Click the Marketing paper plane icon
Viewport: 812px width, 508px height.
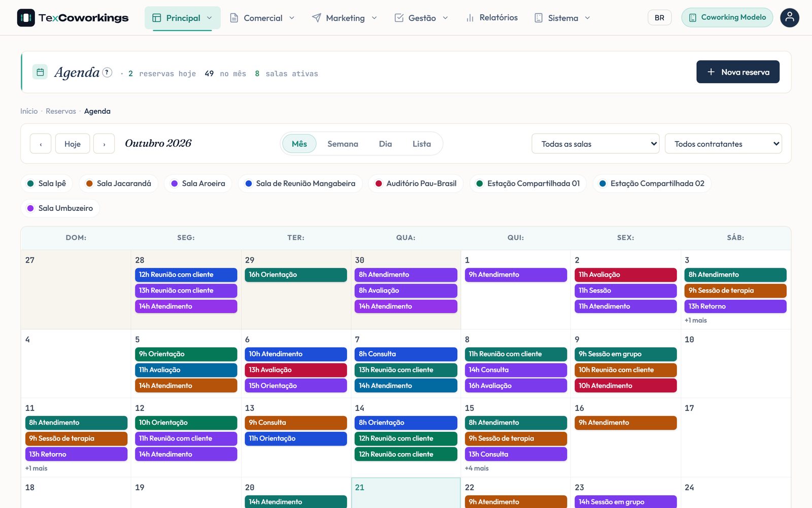pyautogui.click(x=316, y=18)
